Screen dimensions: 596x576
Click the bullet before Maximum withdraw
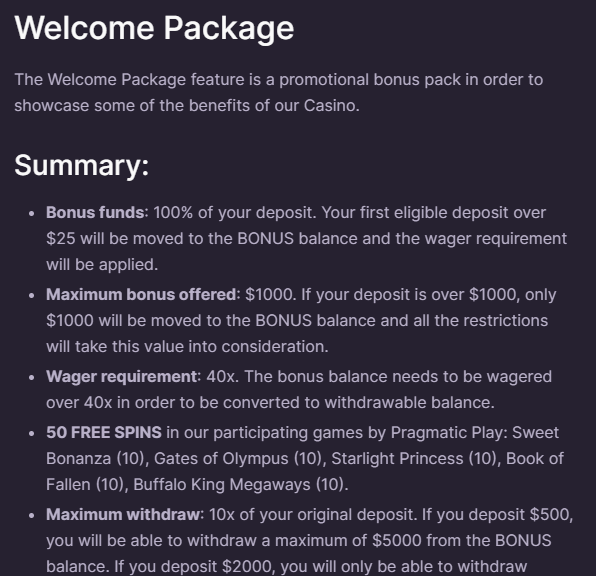click(32, 516)
